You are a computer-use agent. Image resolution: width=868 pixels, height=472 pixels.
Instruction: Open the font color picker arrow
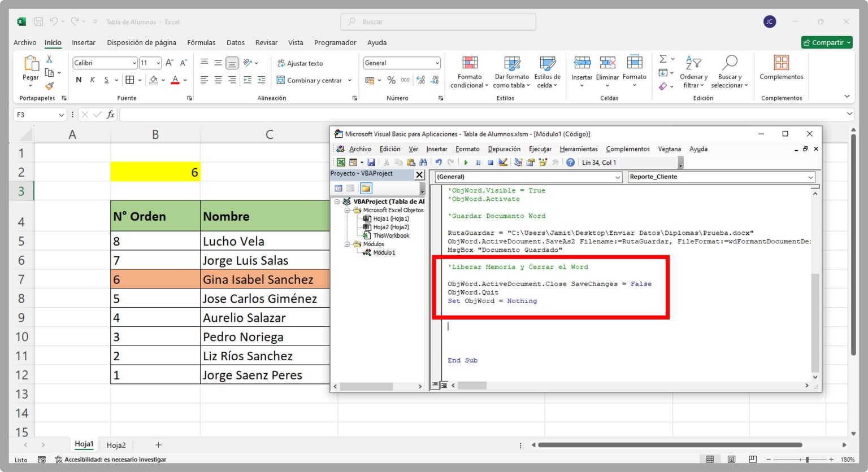pyautogui.click(x=184, y=80)
